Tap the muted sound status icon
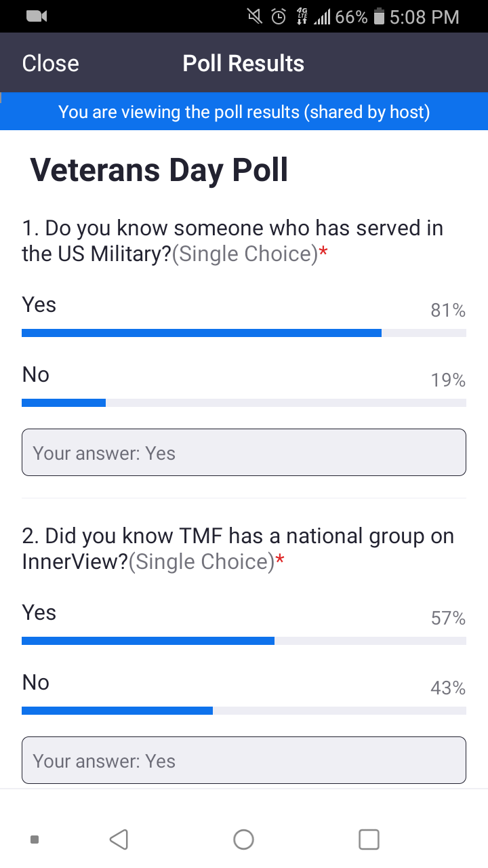 [255, 17]
